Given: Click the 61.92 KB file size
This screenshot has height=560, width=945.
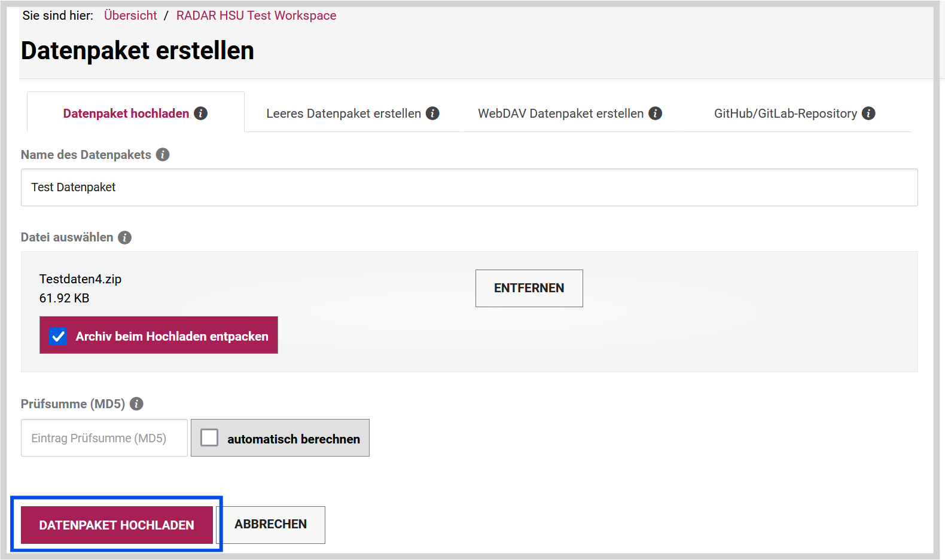Looking at the screenshot, I should pos(64,298).
